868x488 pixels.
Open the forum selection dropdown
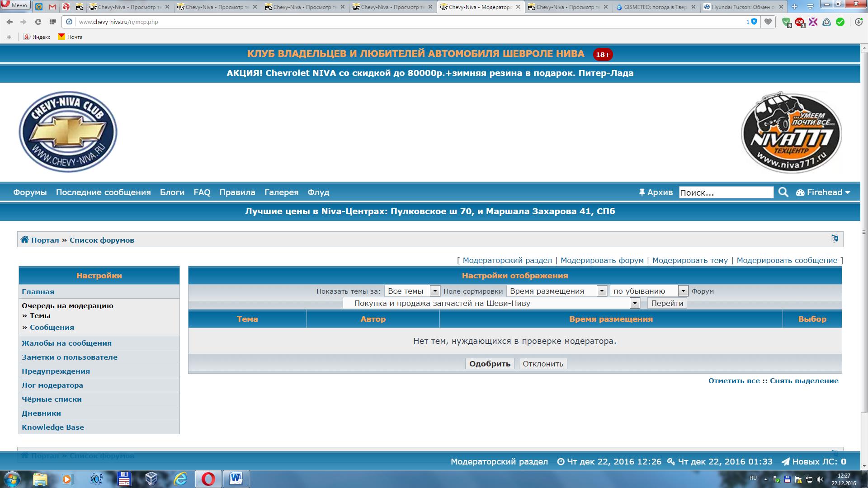click(x=635, y=303)
